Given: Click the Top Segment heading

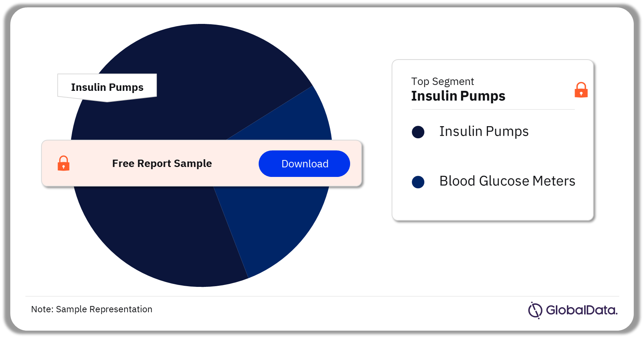Looking at the screenshot, I should click(x=442, y=81).
